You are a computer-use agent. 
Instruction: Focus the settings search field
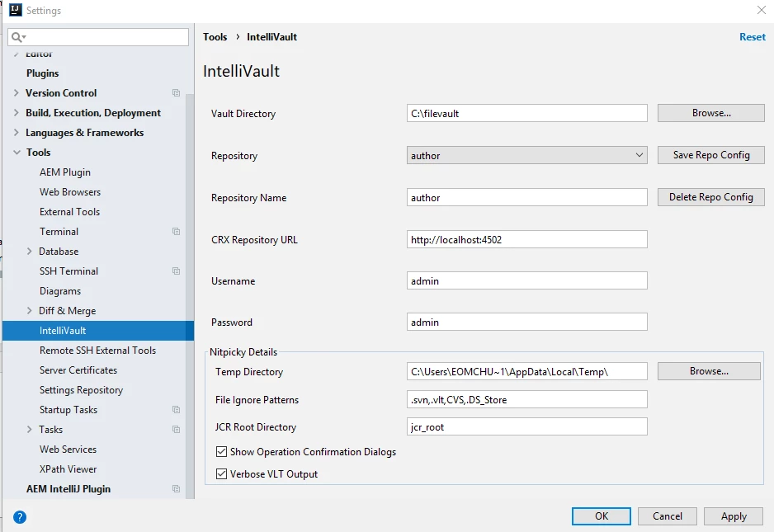(x=98, y=37)
